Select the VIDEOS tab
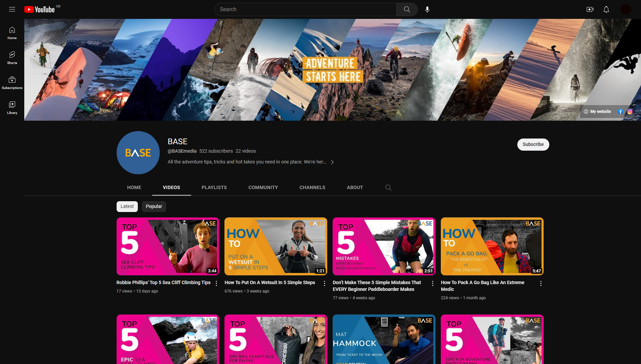This screenshot has width=641, height=364. tap(172, 187)
